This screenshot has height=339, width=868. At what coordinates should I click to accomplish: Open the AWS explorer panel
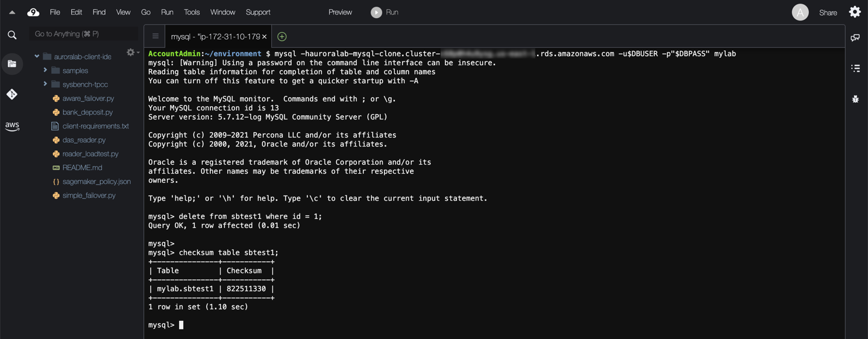tap(12, 126)
